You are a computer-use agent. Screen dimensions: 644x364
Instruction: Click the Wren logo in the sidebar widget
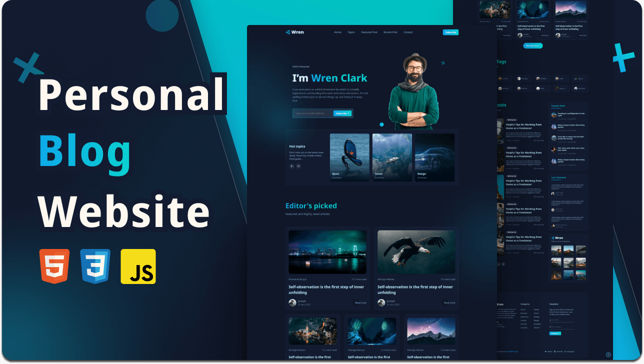[557, 238]
